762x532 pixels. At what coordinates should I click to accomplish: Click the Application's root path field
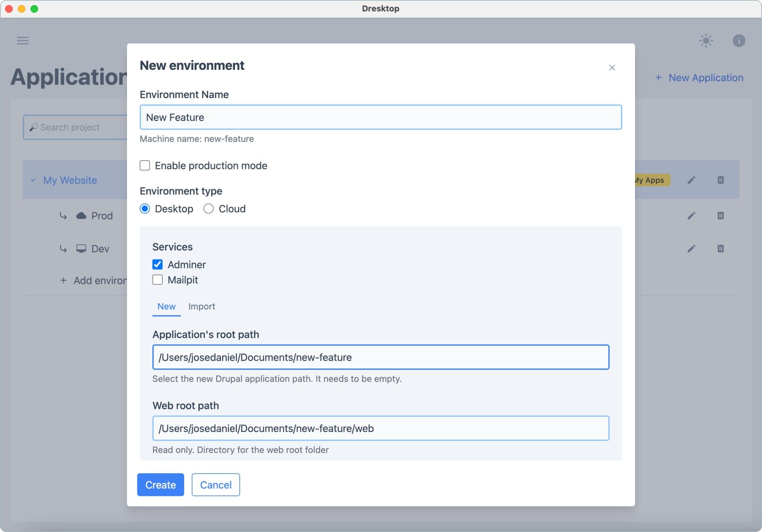point(381,357)
